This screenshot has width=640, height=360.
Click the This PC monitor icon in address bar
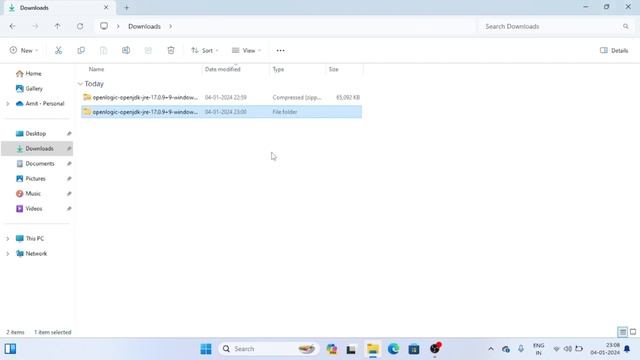pyautogui.click(x=104, y=26)
